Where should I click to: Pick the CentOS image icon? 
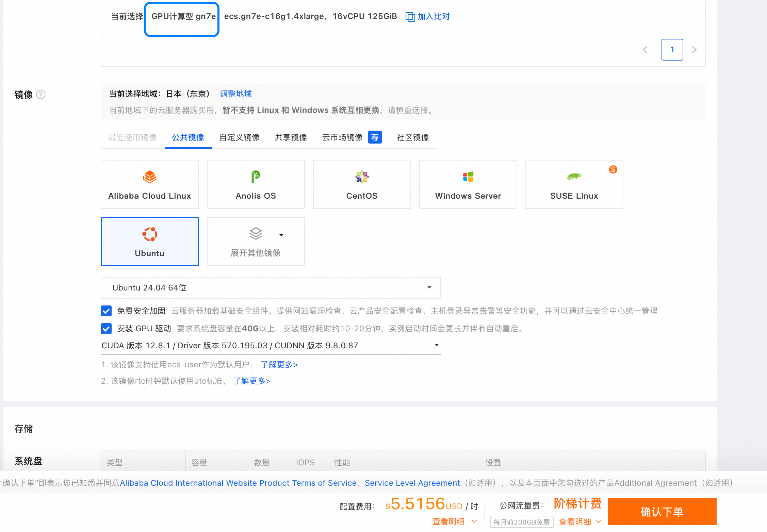pos(362,177)
